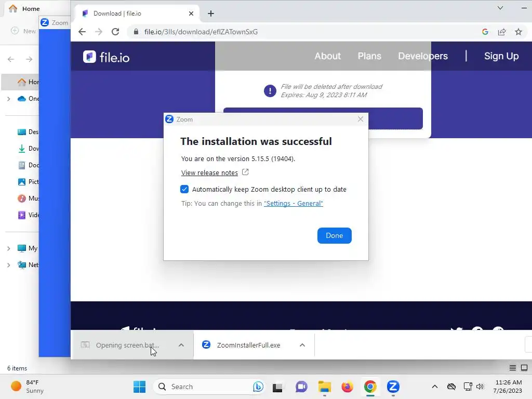
Task: Switch File Explorer to large icons view
Action: (x=524, y=368)
